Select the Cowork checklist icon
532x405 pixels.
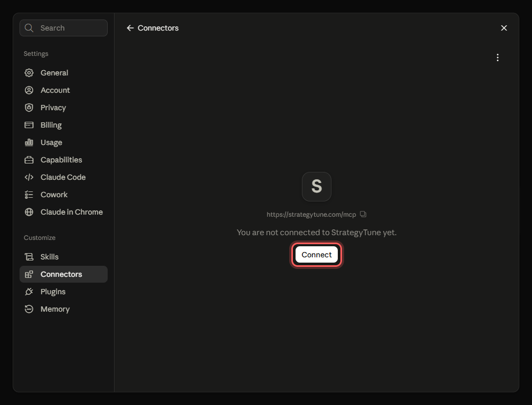[x=29, y=195]
